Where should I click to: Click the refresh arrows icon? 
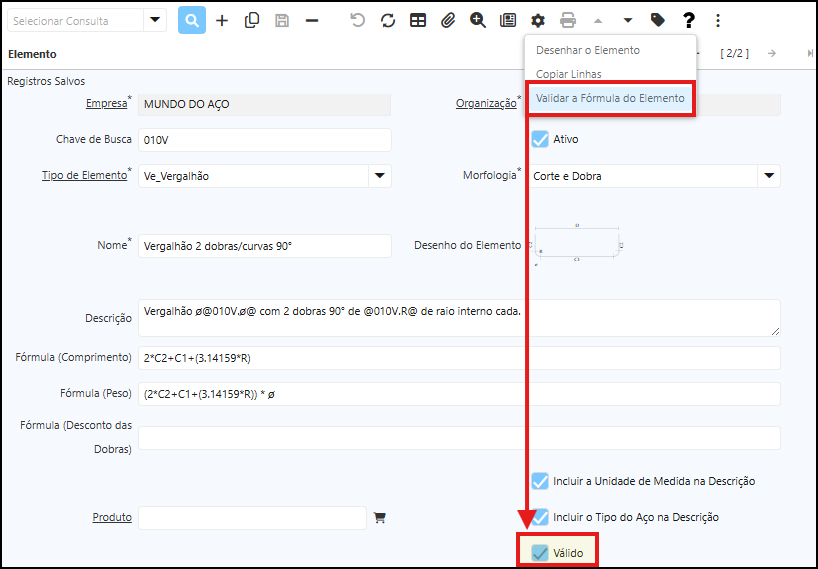pyautogui.click(x=388, y=20)
